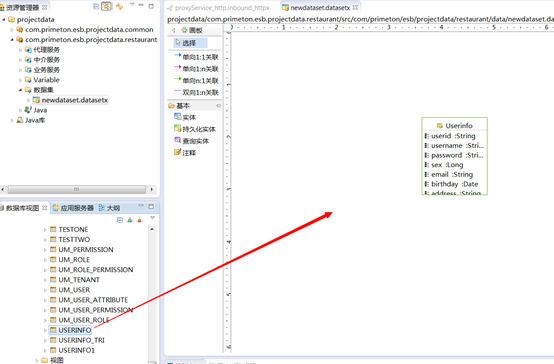This screenshot has width=554, height=364.
Task: Choose the 双向1:n关联 association tool
Action: (x=196, y=93)
